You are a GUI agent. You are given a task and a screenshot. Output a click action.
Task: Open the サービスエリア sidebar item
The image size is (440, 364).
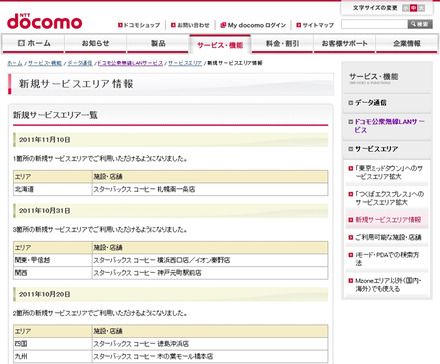coord(376,149)
